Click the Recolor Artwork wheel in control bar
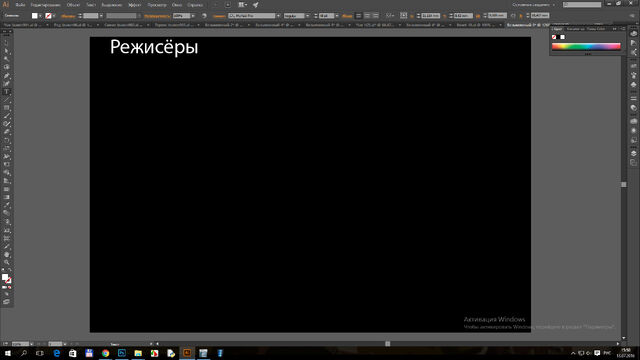This screenshot has height=360, width=640. [204, 16]
